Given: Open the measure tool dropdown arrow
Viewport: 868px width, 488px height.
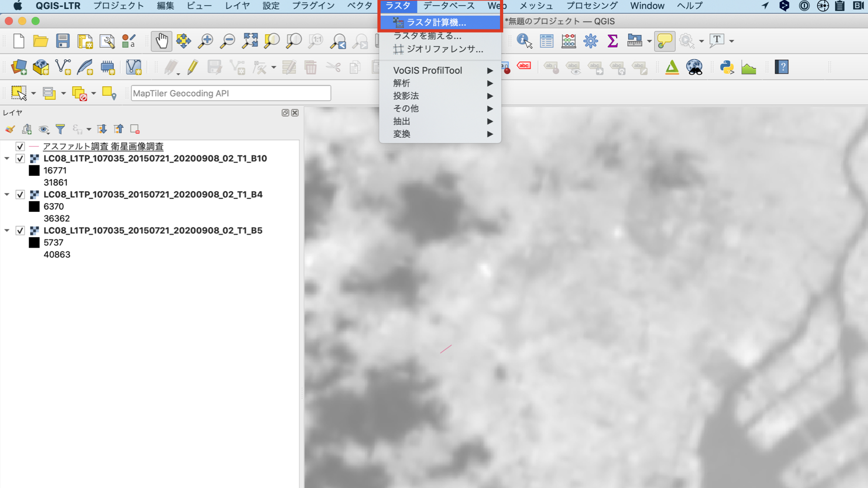Looking at the screenshot, I should [x=649, y=41].
